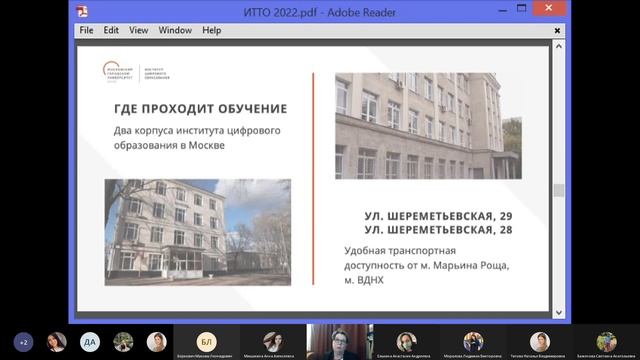Close the document with menu bar X

pyautogui.click(x=557, y=31)
